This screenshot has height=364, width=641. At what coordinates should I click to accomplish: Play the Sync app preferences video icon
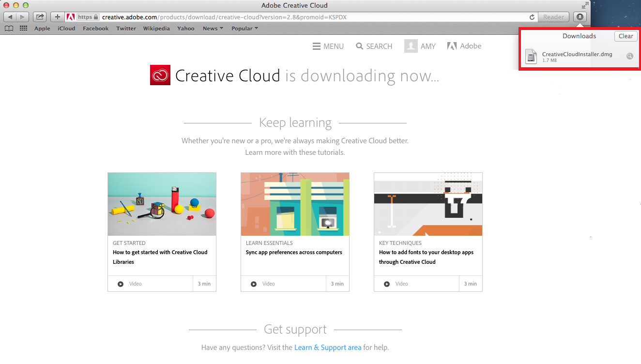(254, 284)
